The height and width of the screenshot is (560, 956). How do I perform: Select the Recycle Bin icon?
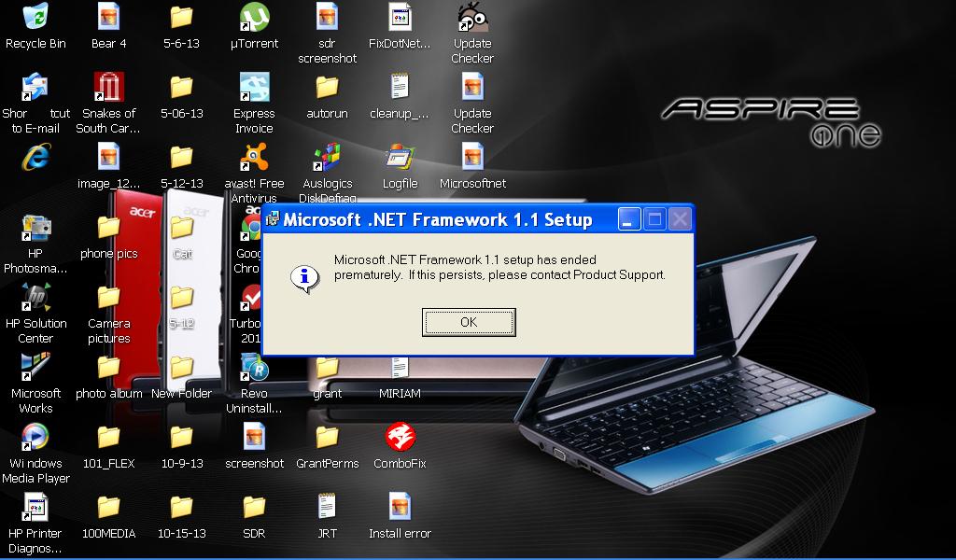[35, 17]
